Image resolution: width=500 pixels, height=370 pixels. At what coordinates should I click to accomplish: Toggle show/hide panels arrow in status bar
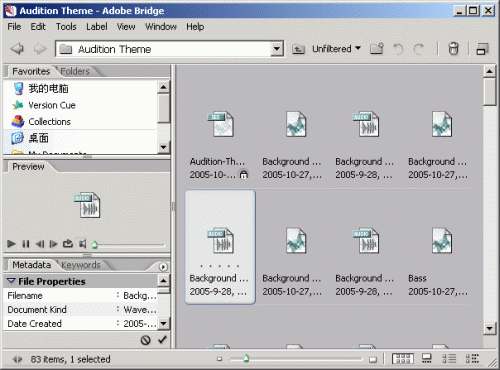17,359
